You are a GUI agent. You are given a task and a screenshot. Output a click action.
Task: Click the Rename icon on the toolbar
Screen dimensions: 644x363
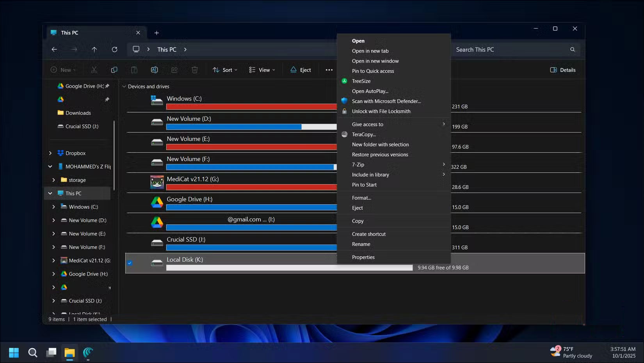pyautogui.click(x=154, y=70)
